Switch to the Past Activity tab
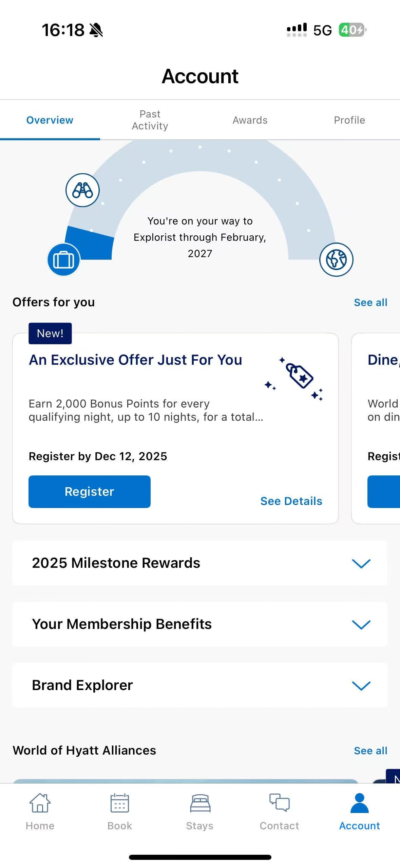400x868 pixels. click(150, 120)
